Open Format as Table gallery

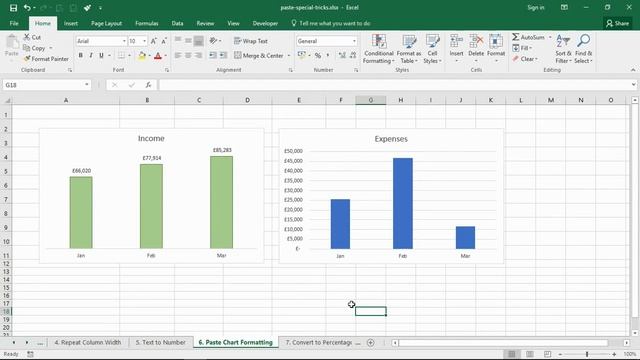point(409,49)
